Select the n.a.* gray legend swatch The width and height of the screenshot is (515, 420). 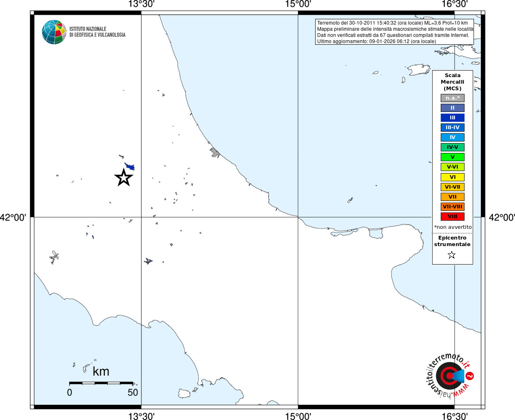pyautogui.click(x=453, y=98)
